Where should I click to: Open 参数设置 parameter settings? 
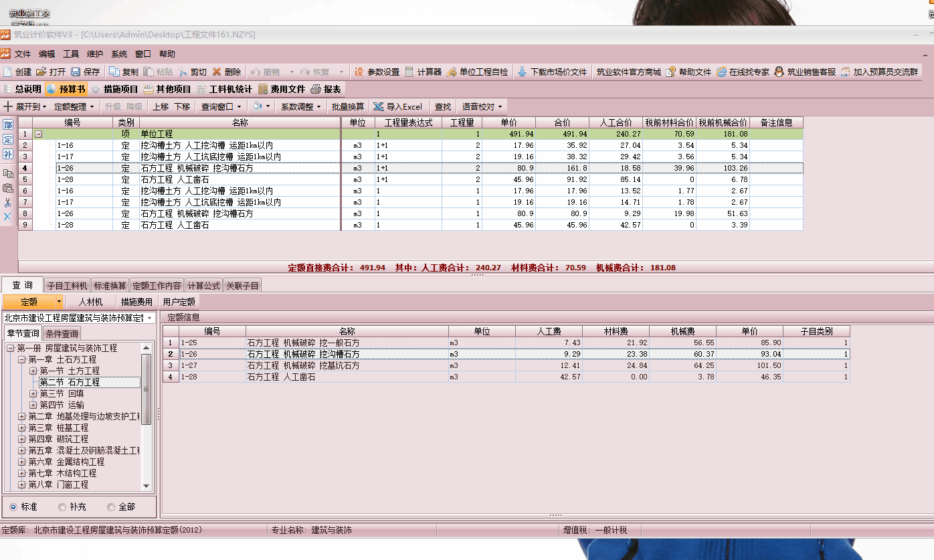click(x=359, y=72)
